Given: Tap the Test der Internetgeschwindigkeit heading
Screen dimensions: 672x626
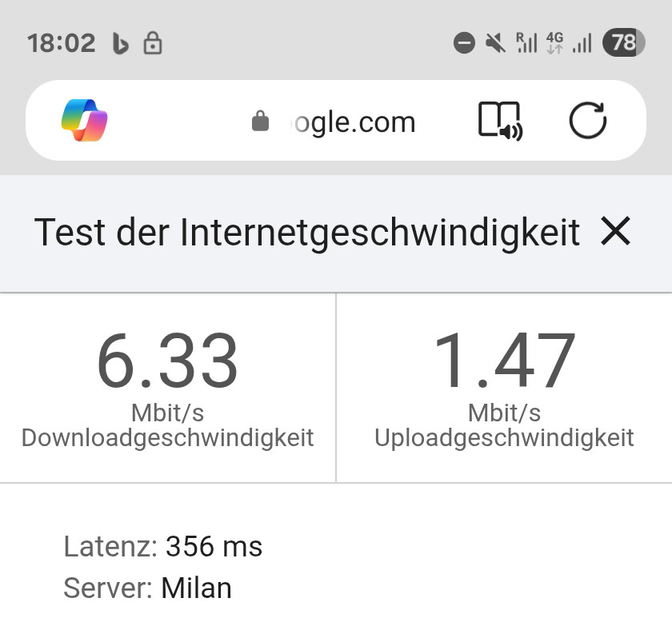Looking at the screenshot, I should 306,233.
